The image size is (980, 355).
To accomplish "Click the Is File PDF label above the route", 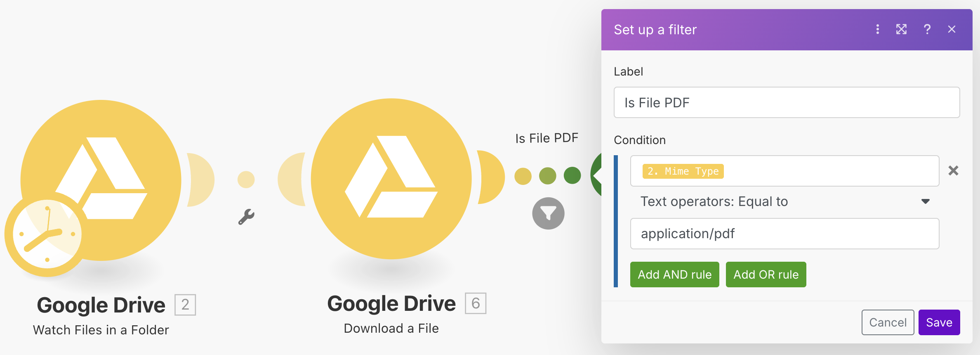I will [x=547, y=138].
